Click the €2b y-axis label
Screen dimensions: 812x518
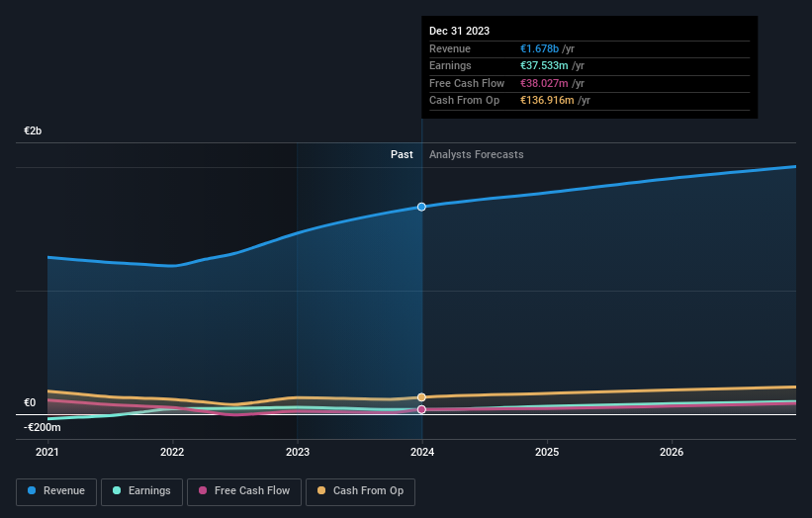tap(33, 130)
